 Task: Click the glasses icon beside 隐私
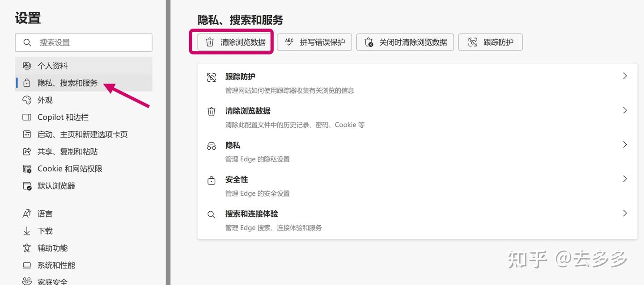[211, 145]
